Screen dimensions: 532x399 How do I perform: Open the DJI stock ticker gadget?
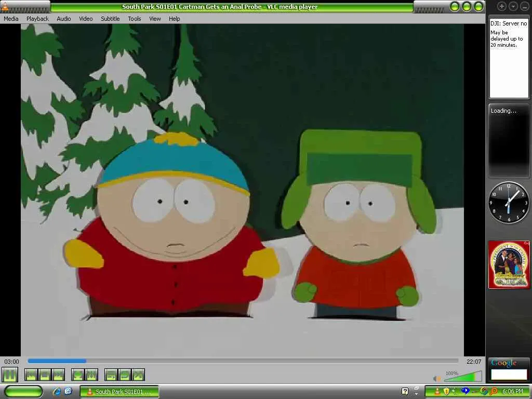509,57
